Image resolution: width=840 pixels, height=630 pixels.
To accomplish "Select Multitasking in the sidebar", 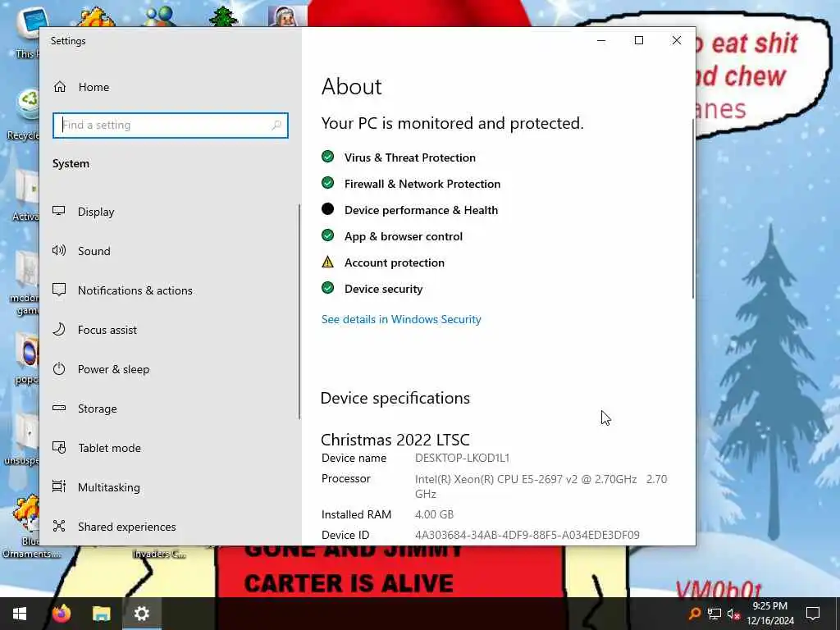I will click(x=171, y=487).
